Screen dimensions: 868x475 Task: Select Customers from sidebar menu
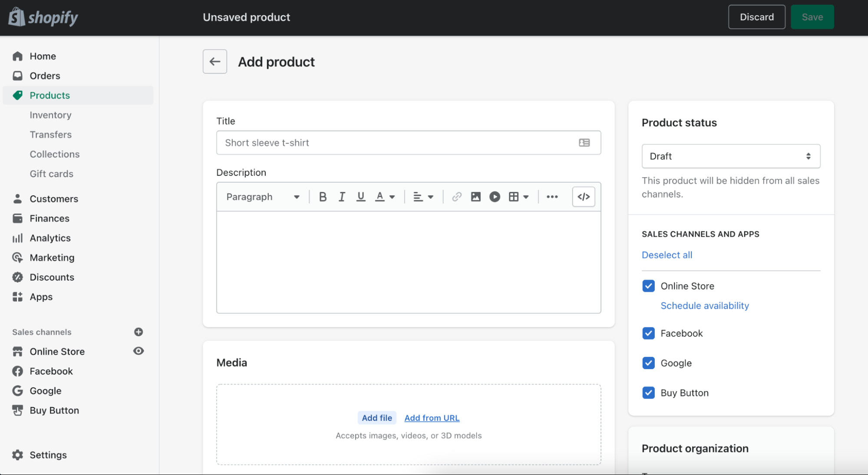(x=54, y=198)
